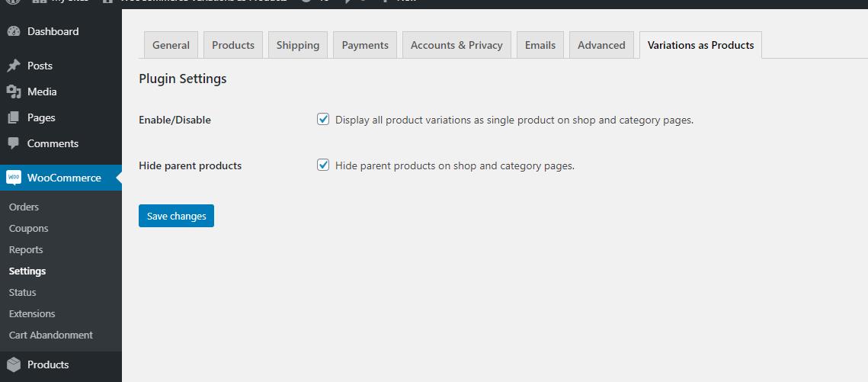Screen dimensions: 868x382
Task: Disable display variations as single product checkbox
Action: [x=323, y=119]
